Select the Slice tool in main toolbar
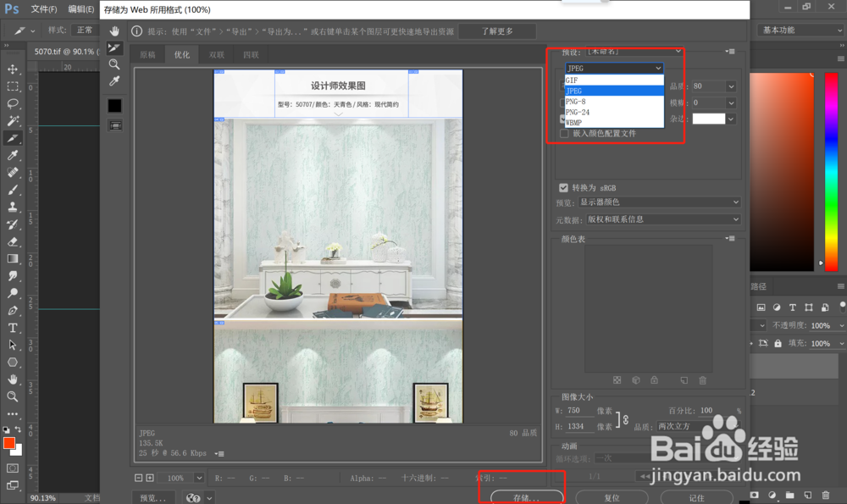Screen dimensions: 847x504 (x=13, y=138)
